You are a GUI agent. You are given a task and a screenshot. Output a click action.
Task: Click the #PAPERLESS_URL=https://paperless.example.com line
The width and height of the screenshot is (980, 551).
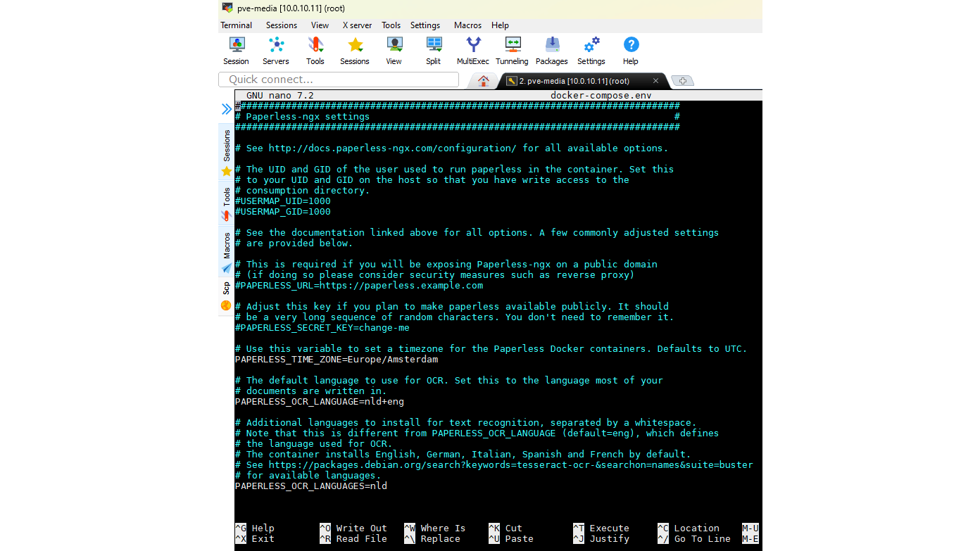pyautogui.click(x=359, y=286)
